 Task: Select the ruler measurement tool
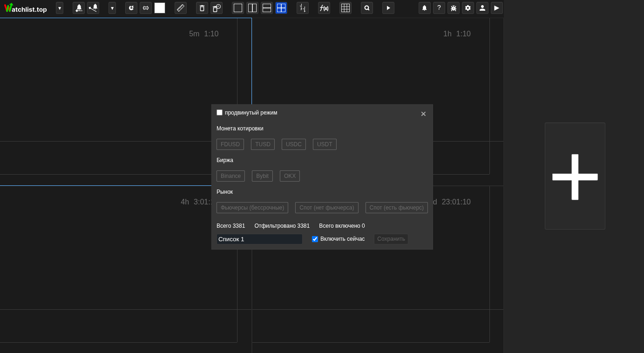[181, 8]
